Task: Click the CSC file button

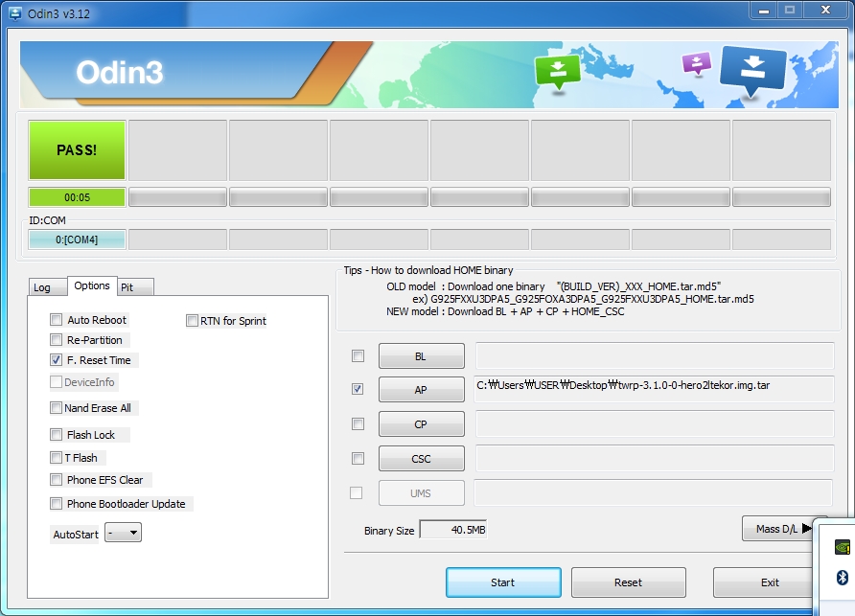Action: click(422, 459)
